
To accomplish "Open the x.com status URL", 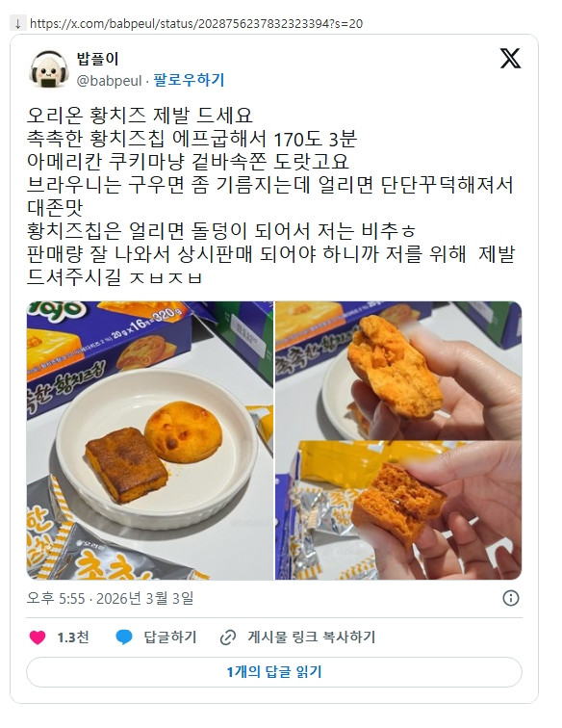I will [x=196, y=24].
